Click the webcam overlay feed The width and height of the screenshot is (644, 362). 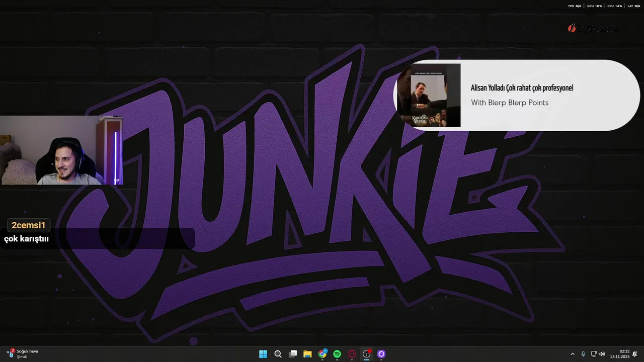[61, 150]
